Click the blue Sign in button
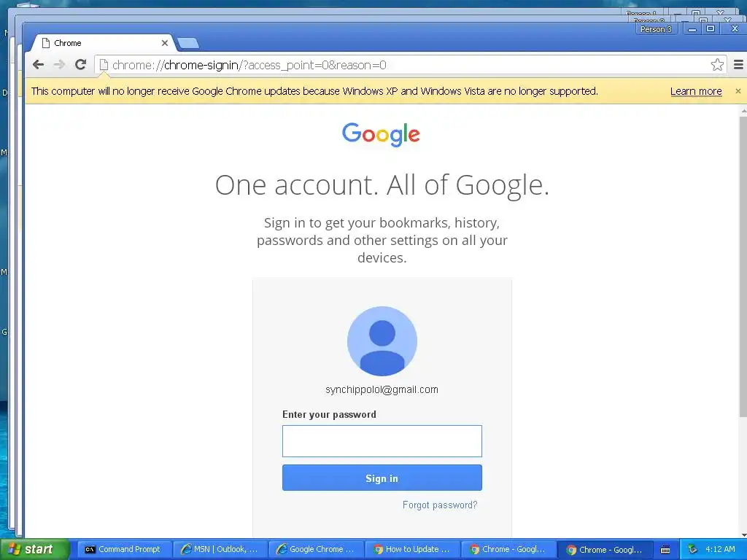This screenshot has height=560, width=747. 382,478
